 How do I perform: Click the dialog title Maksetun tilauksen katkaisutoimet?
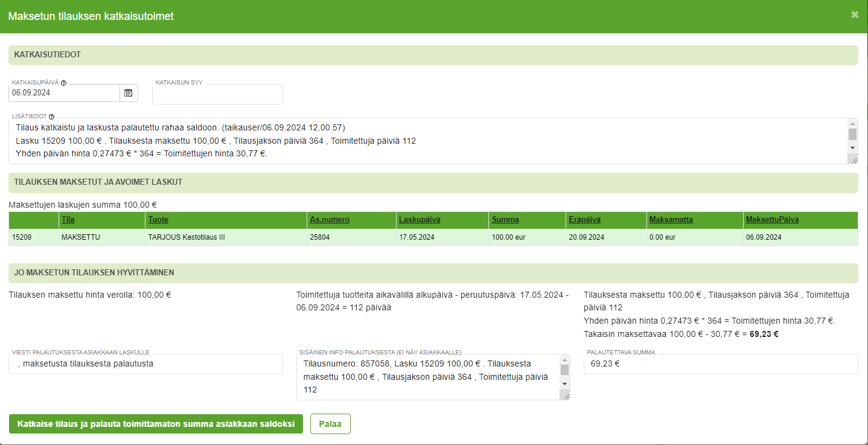click(x=91, y=16)
